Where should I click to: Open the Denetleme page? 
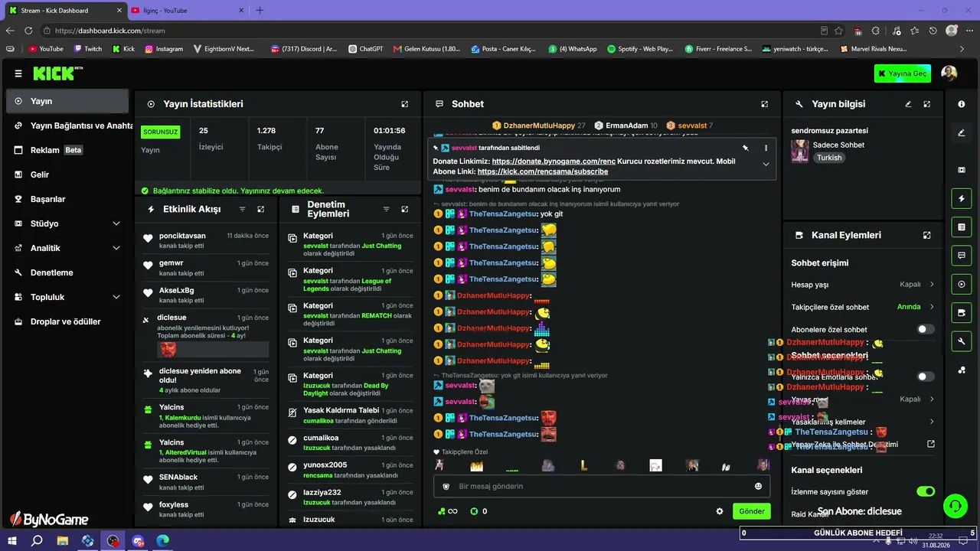[x=67, y=272]
